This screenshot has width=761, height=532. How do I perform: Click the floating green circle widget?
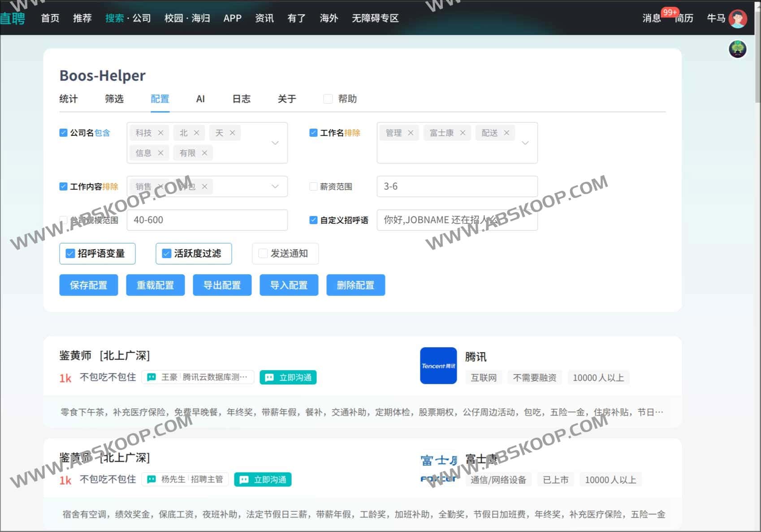[x=737, y=48]
